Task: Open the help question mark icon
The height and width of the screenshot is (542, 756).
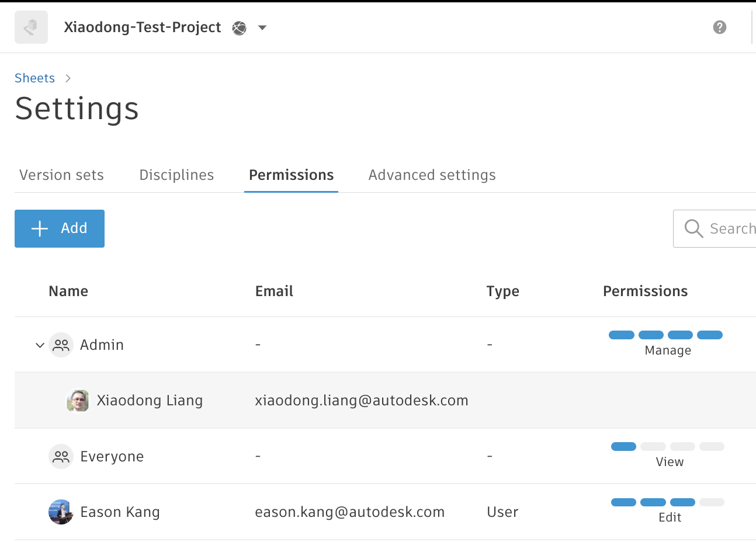Action: point(720,27)
